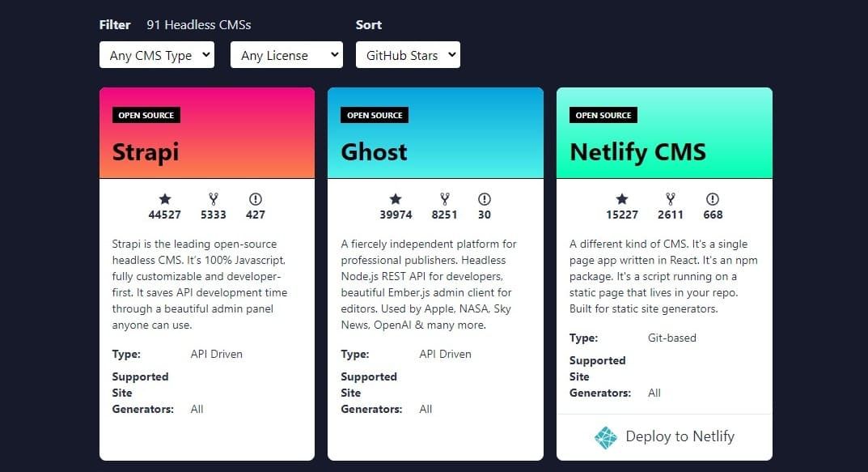868x472 pixels.
Task: Click the OPEN SOURCE badge on the Strapi card
Action: [x=146, y=115]
